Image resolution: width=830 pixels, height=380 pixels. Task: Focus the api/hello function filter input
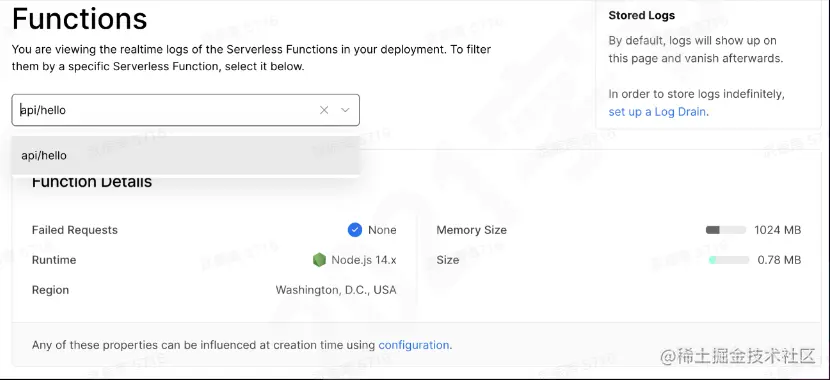point(164,110)
